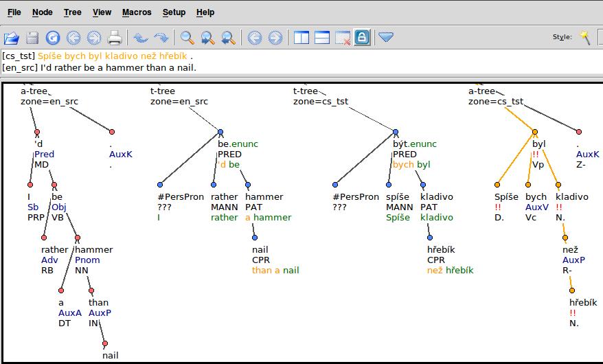Open the Tree menu
This screenshot has width=603, height=364.
pyautogui.click(x=73, y=12)
